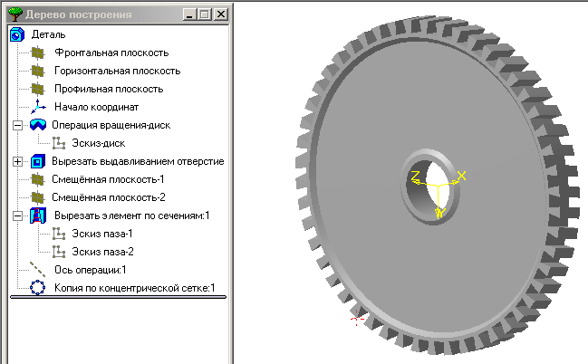
Task: Select the Эскиз паза-2 label
Action: [x=102, y=252]
